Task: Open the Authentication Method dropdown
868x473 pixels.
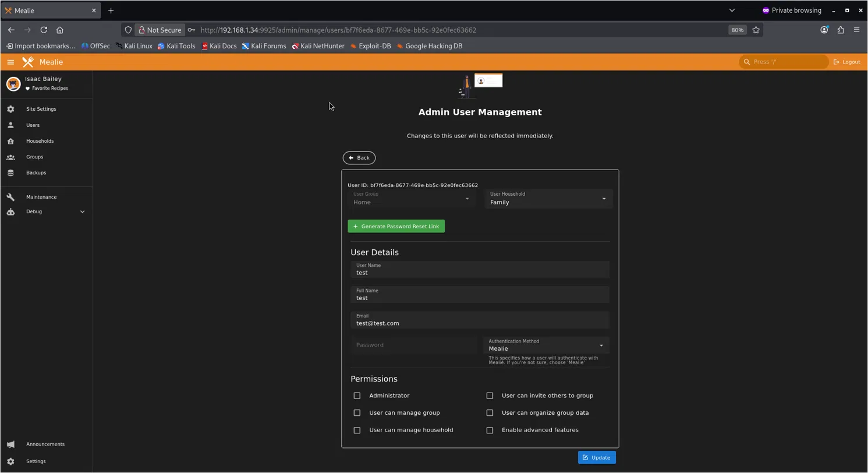Action: (546, 345)
